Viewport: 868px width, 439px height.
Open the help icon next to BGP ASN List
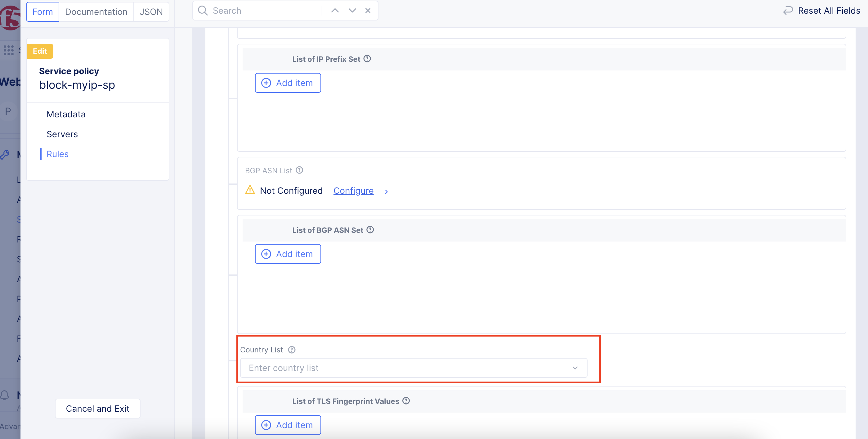(300, 170)
